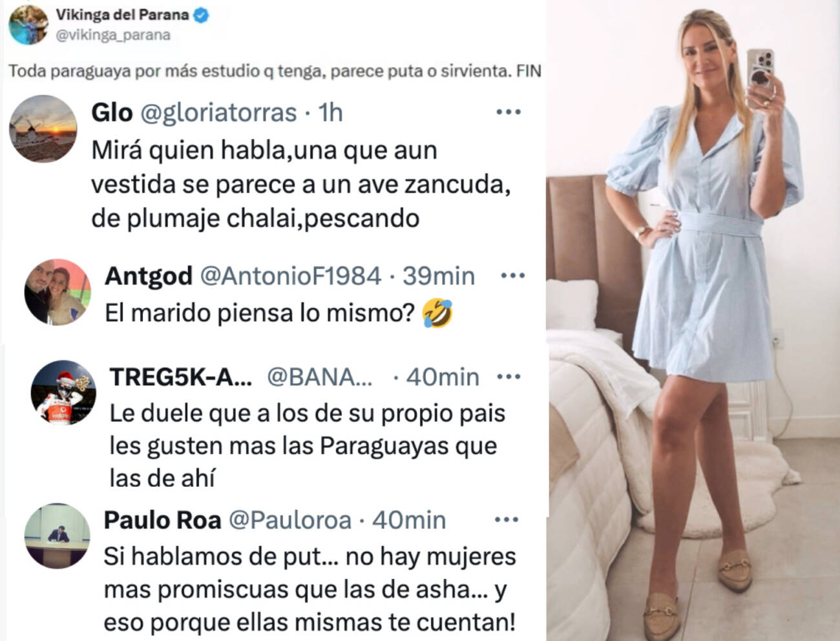Open the truncated @BANA... handle
The image size is (840, 641).
pyautogui.click(x=320, y=377)
